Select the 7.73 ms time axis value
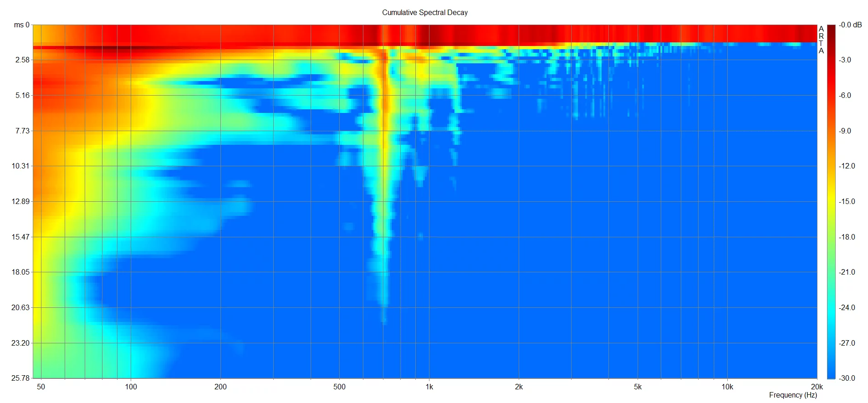 pos(22,131)
